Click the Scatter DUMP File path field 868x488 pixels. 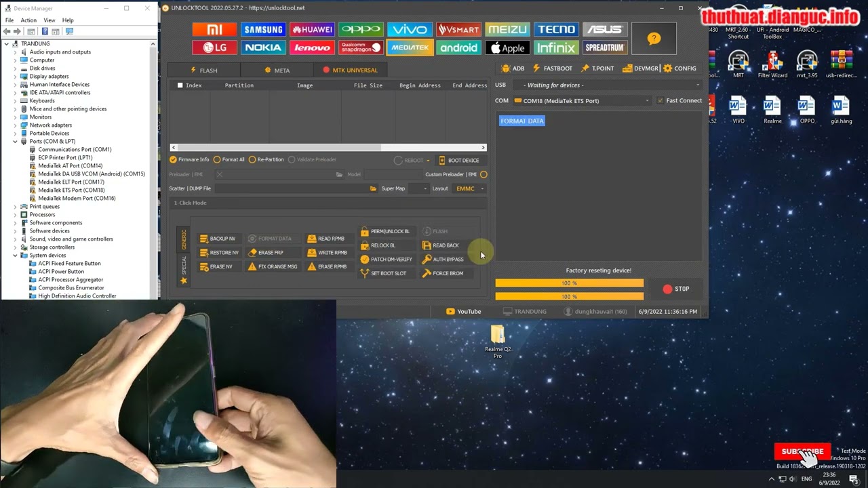coord(290,188)
